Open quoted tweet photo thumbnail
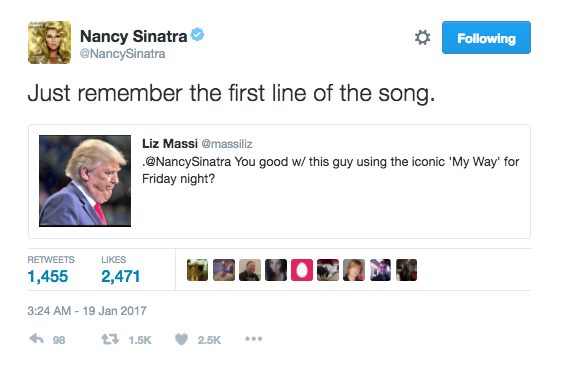Viewport: 561px width, 370px height. pyautogui.click(x=85, y=181)
